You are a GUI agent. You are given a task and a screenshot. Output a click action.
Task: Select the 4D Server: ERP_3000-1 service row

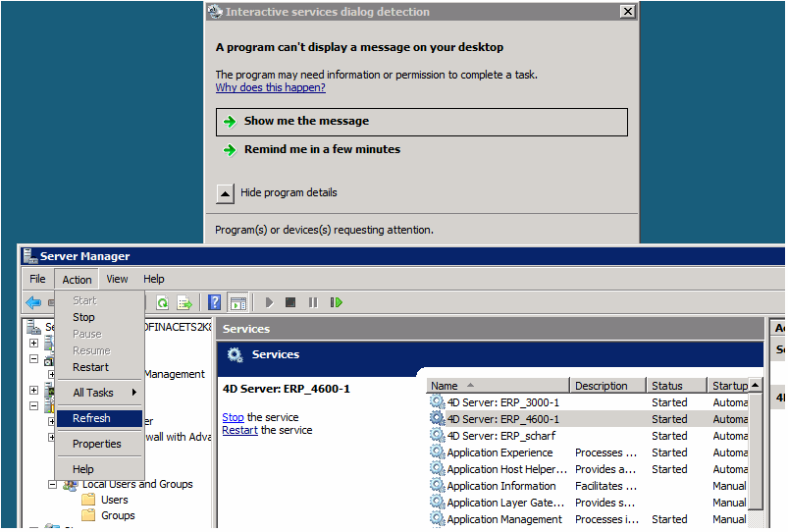coord(502,402)
